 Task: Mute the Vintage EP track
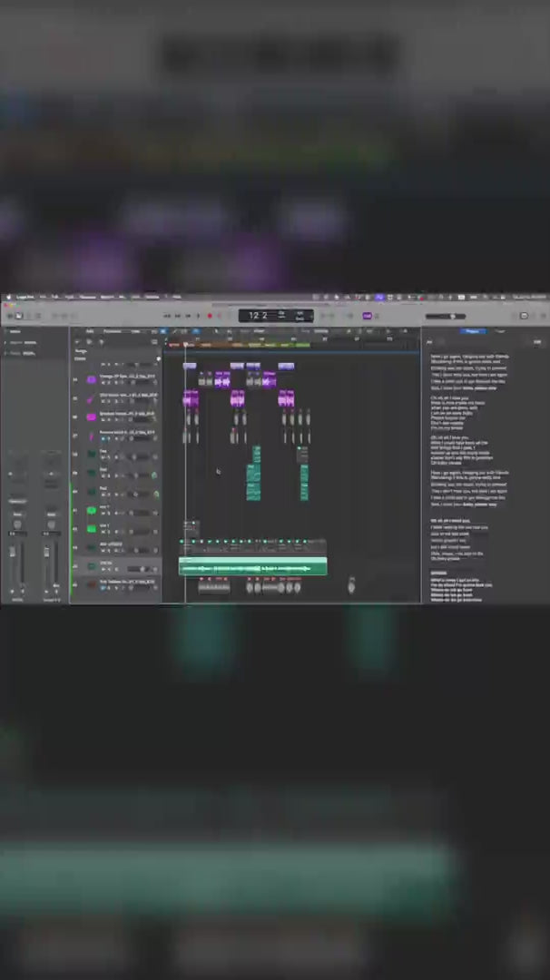(x=103, y=384)
